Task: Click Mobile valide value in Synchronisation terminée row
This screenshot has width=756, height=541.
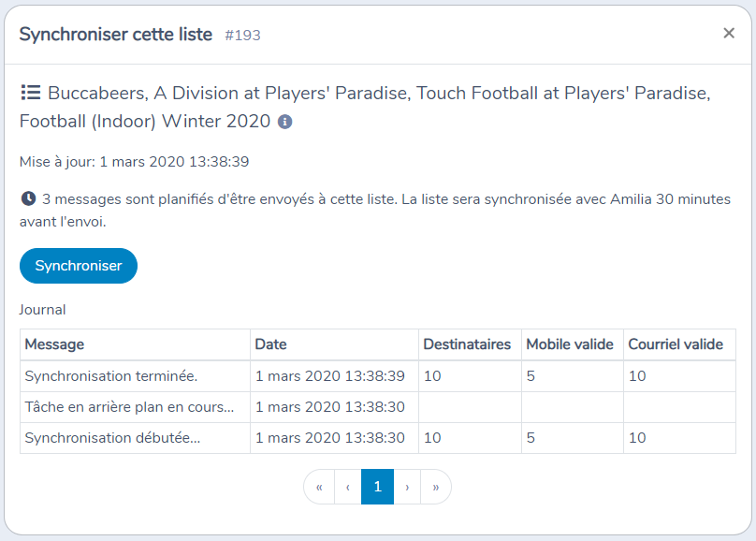Action: [x=531, y=376]
